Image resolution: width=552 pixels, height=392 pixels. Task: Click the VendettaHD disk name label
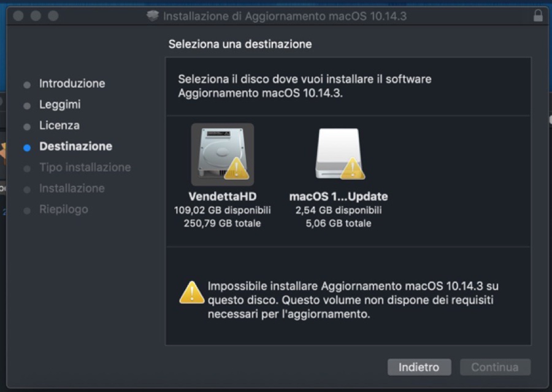point(223,196)
